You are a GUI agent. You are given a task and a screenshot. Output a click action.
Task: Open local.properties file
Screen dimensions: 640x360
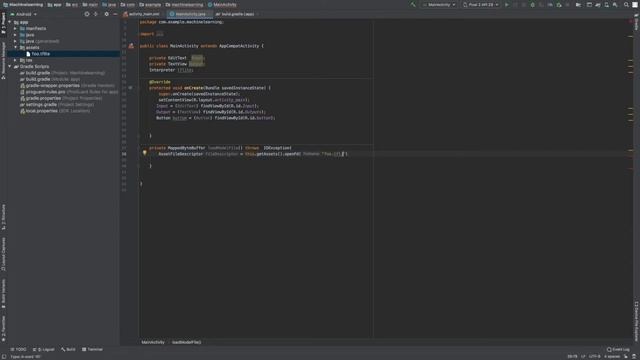click(55, 111)
